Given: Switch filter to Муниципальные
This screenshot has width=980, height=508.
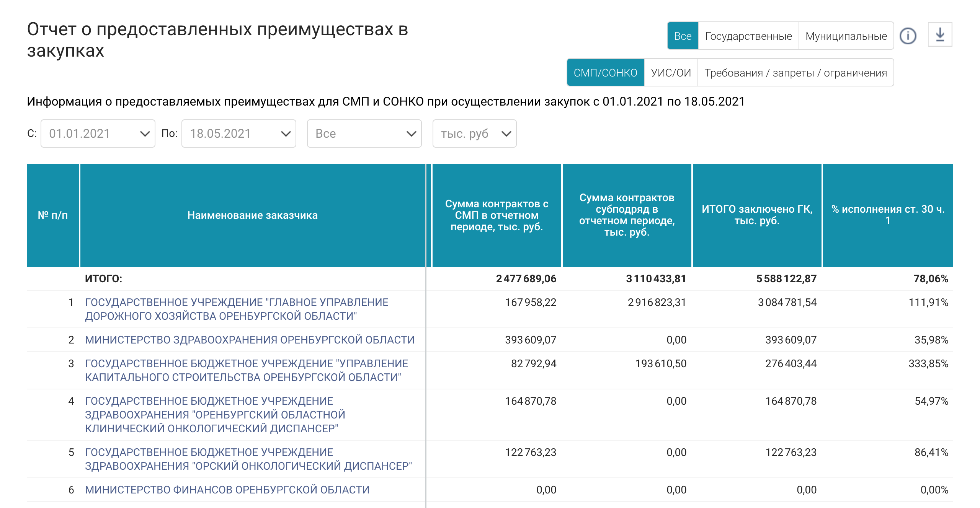Looking at the screenshot, I should 846,36.
